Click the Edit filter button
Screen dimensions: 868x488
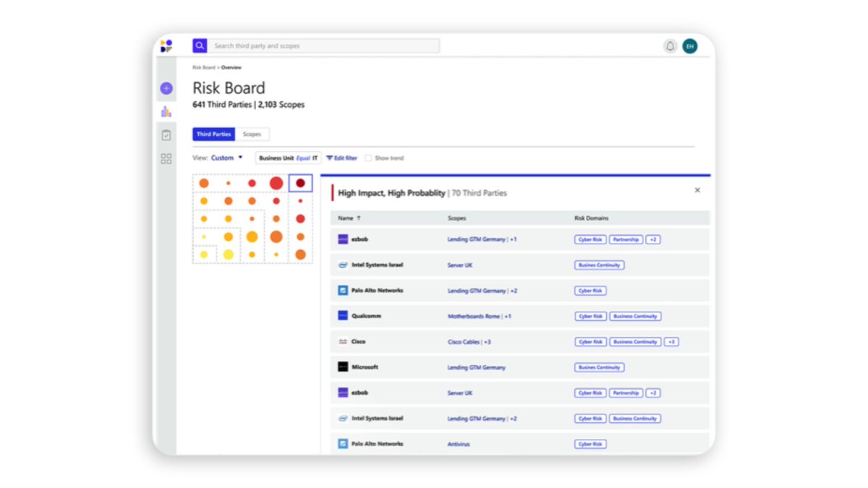click(341, 158)
